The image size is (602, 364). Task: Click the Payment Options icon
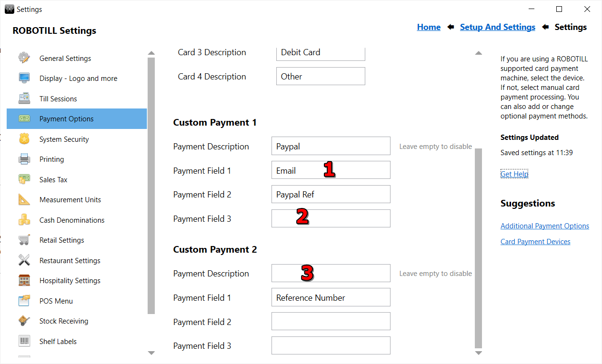tap(24, 118)
